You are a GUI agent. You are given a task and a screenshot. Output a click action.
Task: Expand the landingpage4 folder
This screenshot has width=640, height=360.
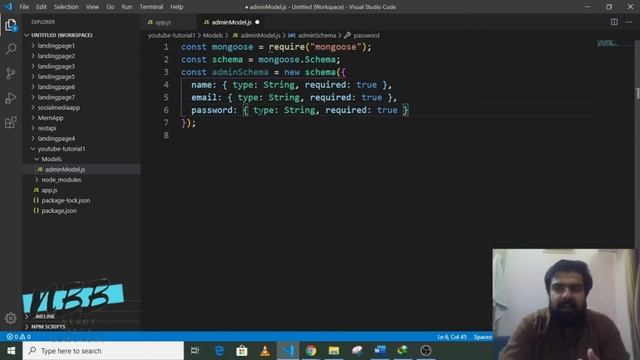click(56, 138)
